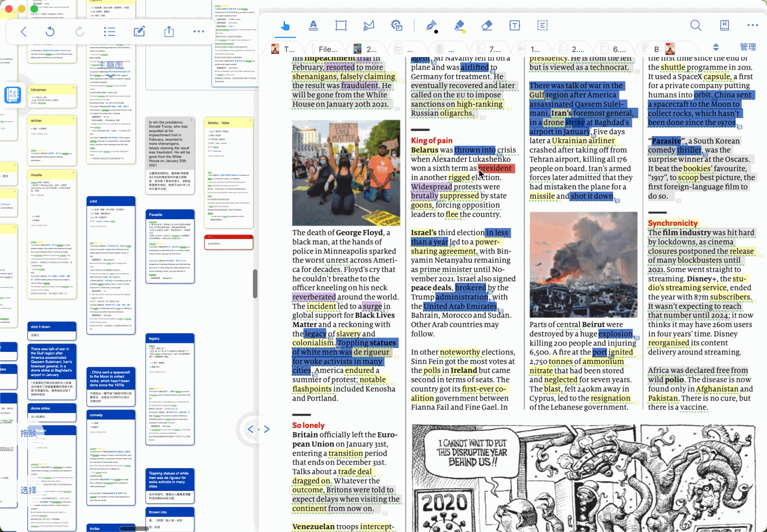Expand the missile card chevron

(x=73, y=173)
